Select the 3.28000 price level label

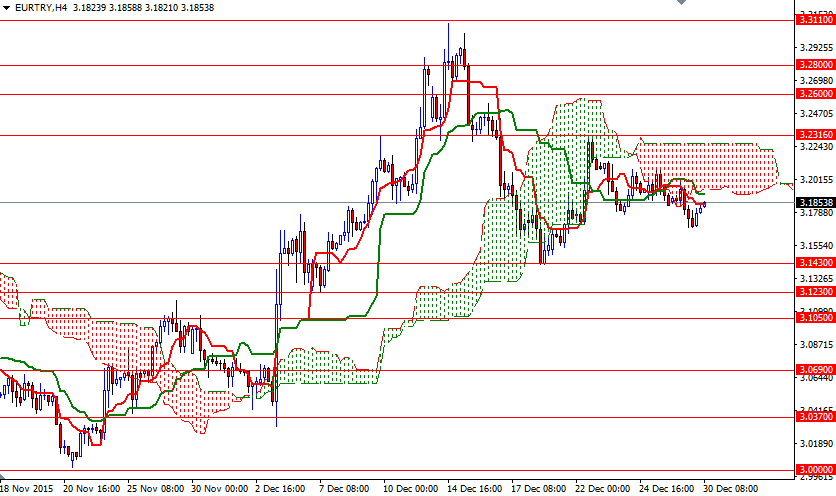tap(815, 65)
